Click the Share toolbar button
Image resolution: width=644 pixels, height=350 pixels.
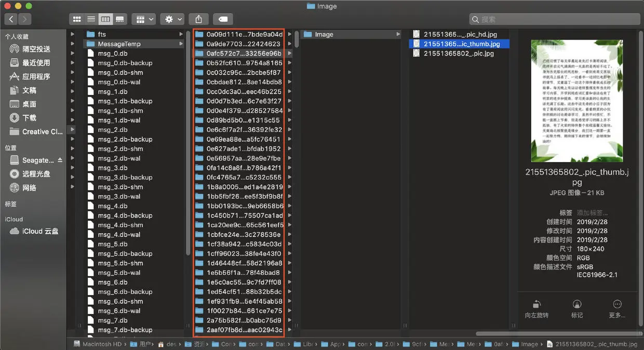click(198, 19)
